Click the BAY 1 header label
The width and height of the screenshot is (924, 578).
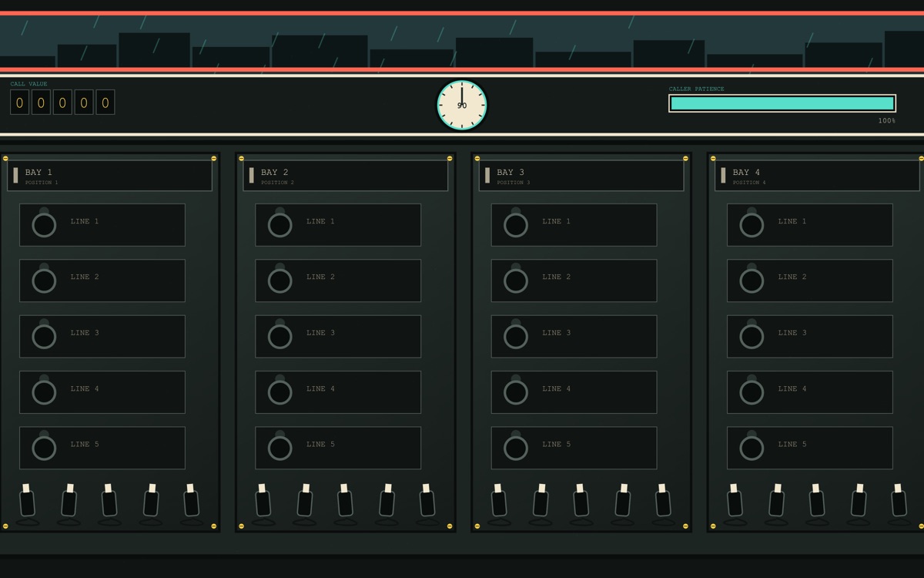click(38, 173)
